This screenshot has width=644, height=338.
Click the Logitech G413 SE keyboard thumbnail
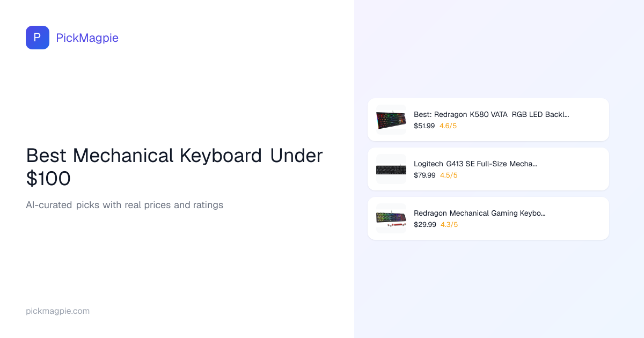pyautogui.click(x=391, y=169)
